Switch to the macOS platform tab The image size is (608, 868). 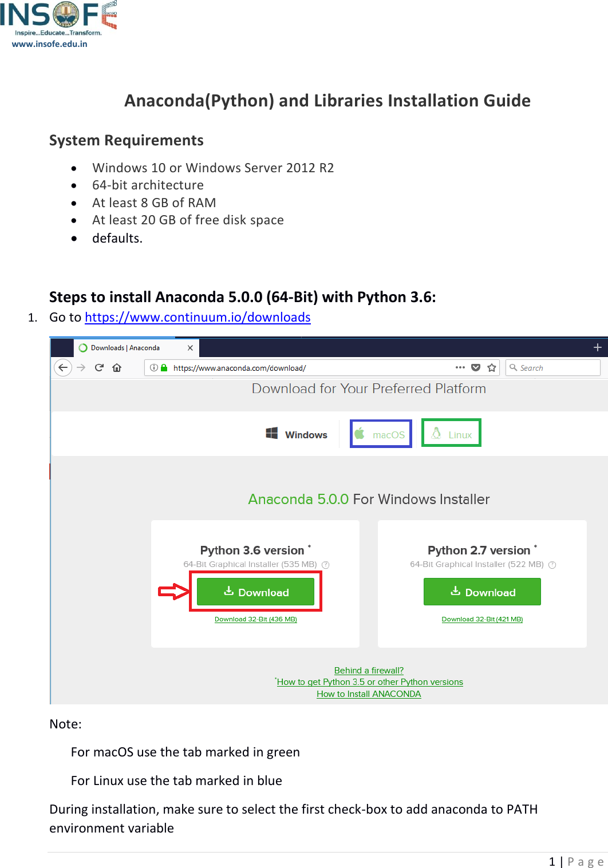tap(381, 434)
